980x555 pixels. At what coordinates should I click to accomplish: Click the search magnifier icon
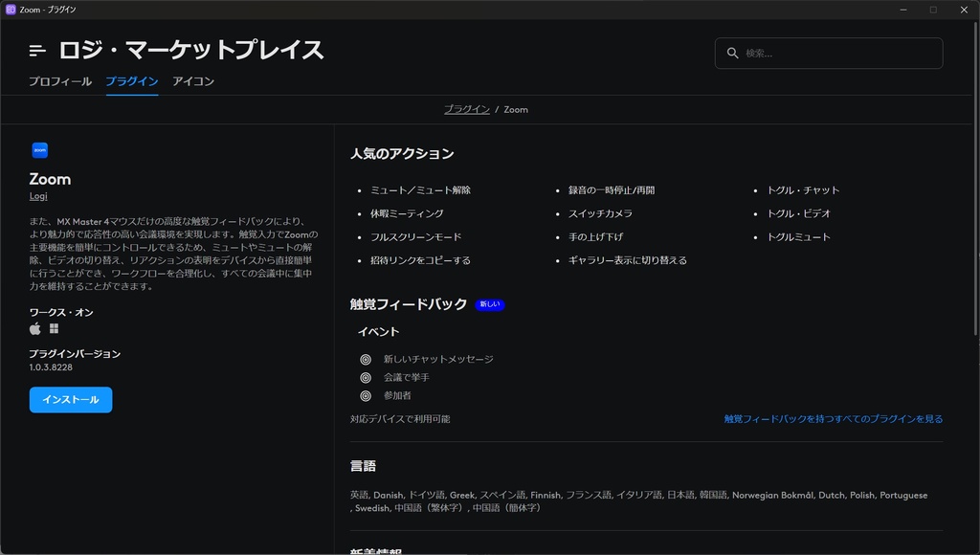pos(733,54)
